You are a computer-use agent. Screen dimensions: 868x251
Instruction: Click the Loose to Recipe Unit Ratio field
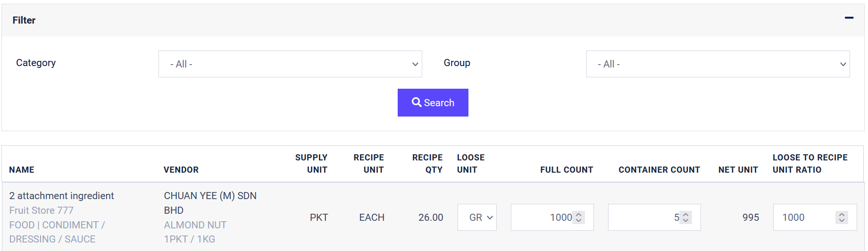[x=804, y=218]
